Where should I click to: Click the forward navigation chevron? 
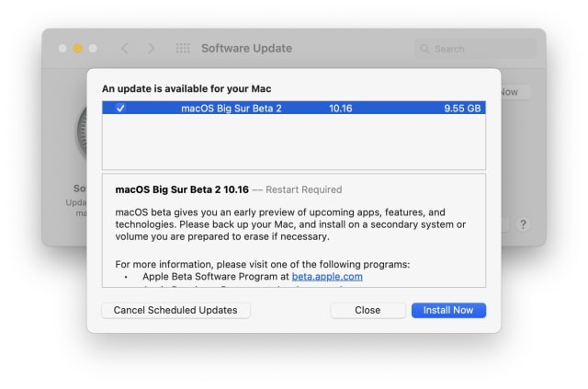151,48
